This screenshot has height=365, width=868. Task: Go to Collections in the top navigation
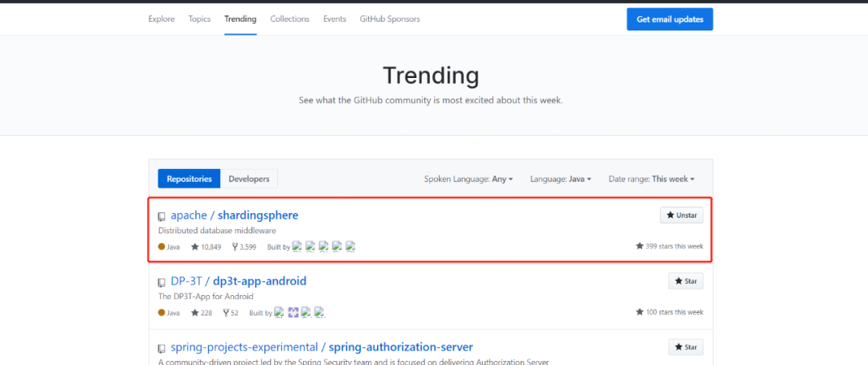point(289,18)
